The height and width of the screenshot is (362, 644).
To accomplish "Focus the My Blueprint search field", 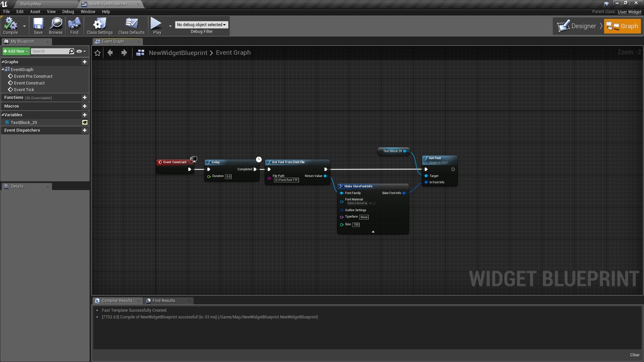I will pos(49,51).
